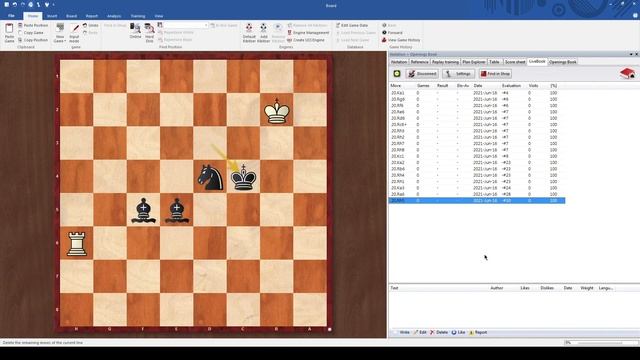Open LiveBook Settings button

[x=458, y=74]
